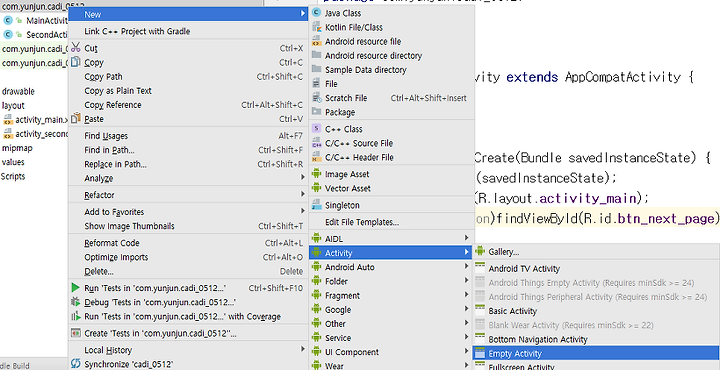Choose Replace in Path... entry
Screen dimensions: 720x370
point(188,164)
